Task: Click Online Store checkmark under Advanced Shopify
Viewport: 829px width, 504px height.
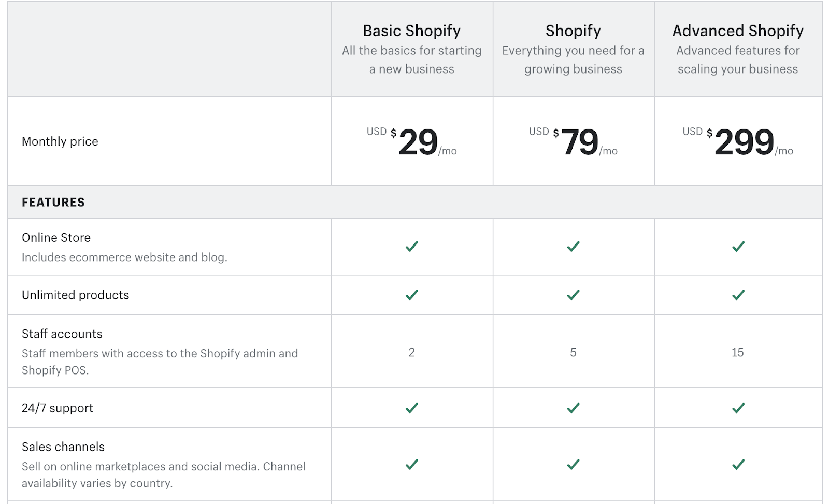Action: point(738,247)
